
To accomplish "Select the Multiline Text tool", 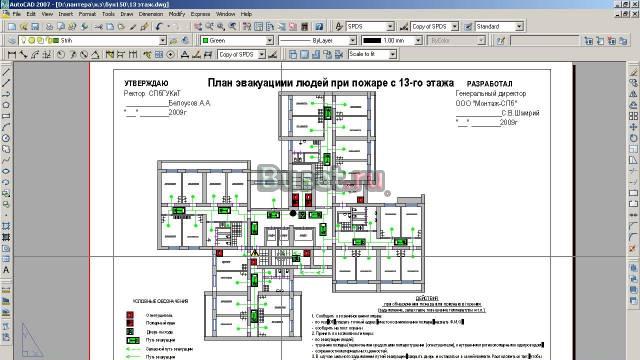I will pos(6,270).
